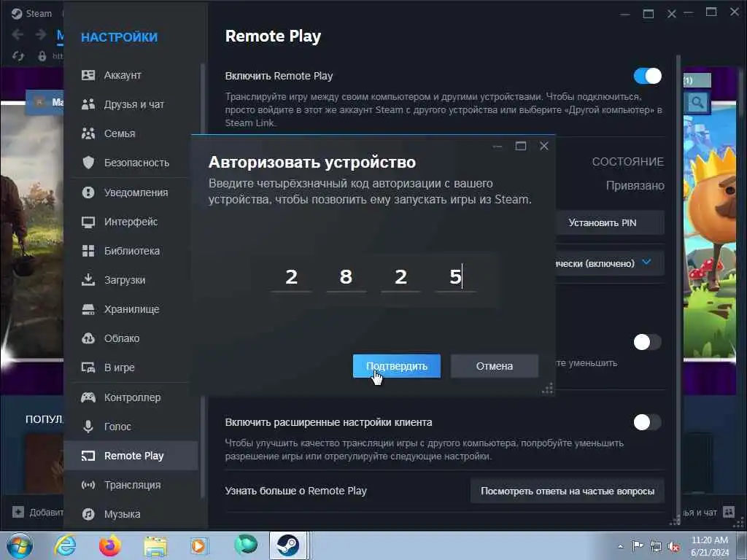Click the store search magnifier icon

(697, 102)
